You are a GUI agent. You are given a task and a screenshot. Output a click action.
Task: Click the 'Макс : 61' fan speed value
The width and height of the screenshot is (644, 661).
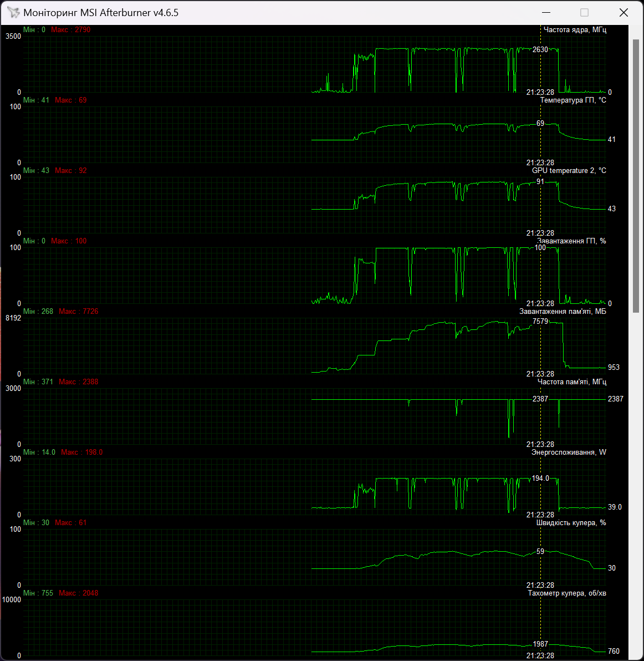tap(71, 522)
